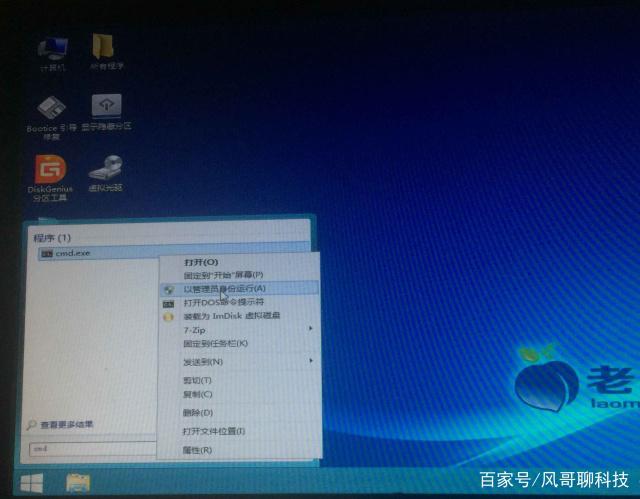This screenshot has width=640, height=499.
Task: Click 以管理员身份运行(A) in context menu
Action: pyautogui.click(x=224, y=288)
